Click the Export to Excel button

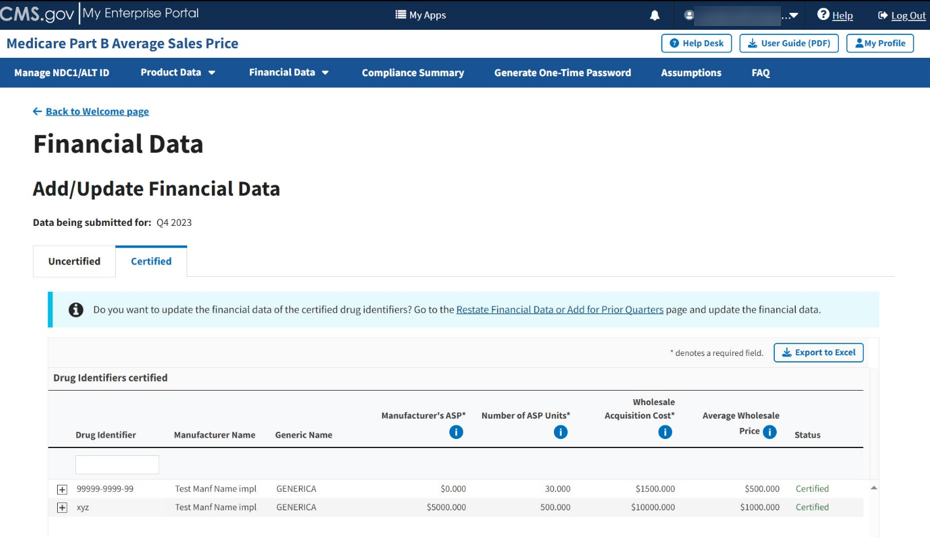click(x=818, y=352)
